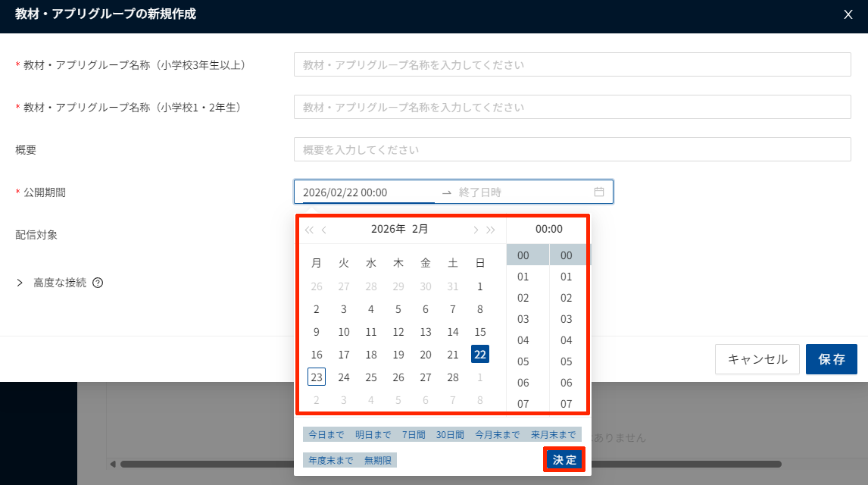Close the dialog with the X icon
The image size is (868, 485).
tap(848, 14)
